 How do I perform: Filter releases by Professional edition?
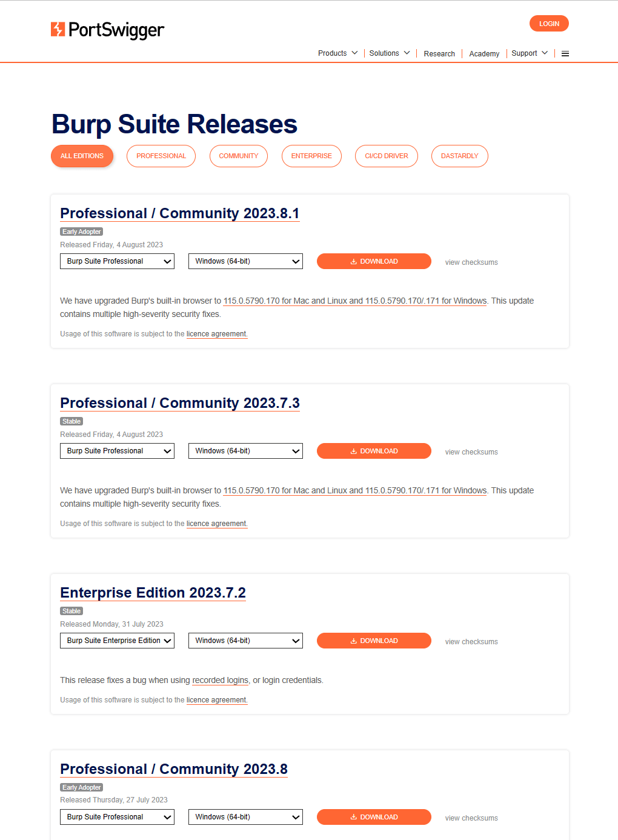[161, 156]
